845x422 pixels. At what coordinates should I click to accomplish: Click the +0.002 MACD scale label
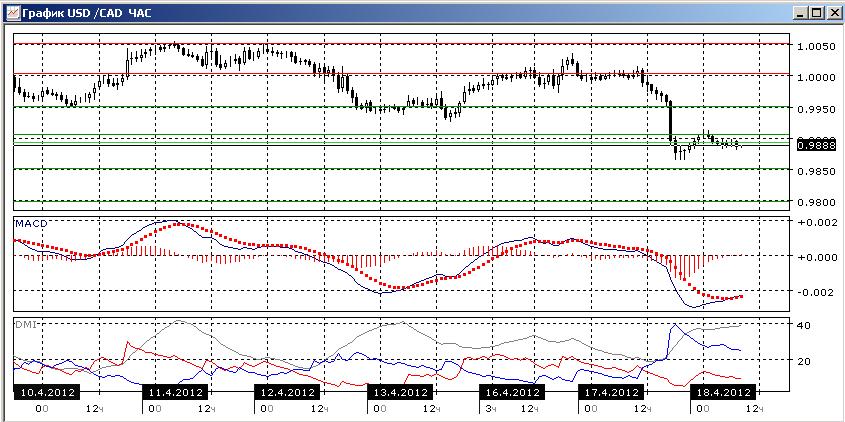[816, 222]
